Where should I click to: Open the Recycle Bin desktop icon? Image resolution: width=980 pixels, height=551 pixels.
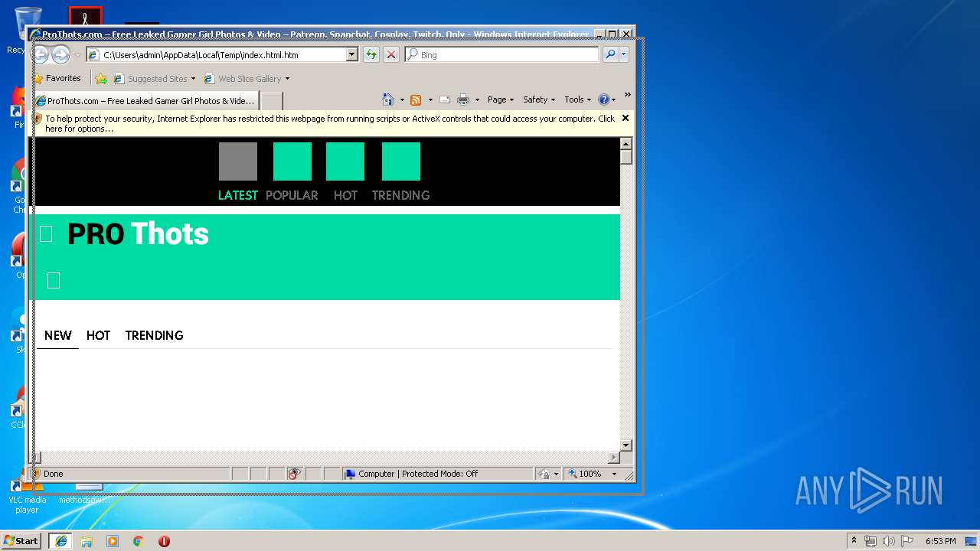pos(28,31)
